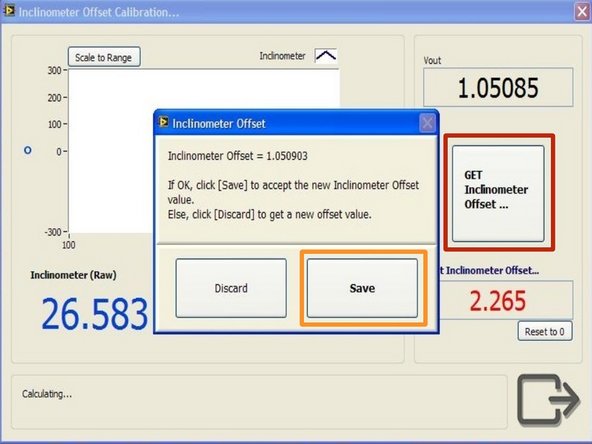592x444 pixels.
Task: Open the Inclinometer plot legend line style
Action: (x=325, y=56)
